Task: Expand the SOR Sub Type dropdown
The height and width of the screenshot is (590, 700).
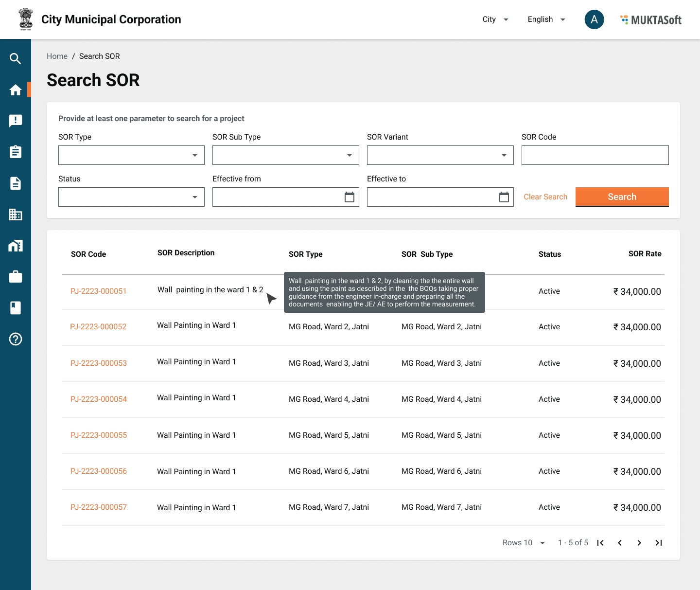Action: (285, 155)
